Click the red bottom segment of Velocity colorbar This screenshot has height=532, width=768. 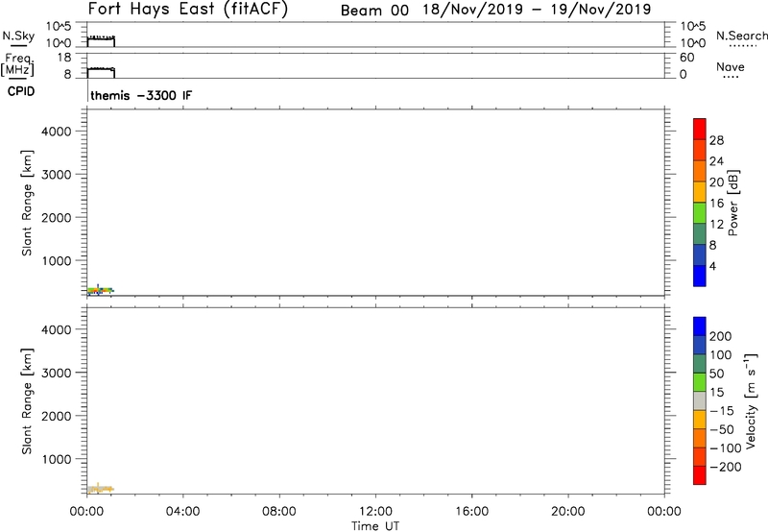pyautogui.click(x=700, y=475)
